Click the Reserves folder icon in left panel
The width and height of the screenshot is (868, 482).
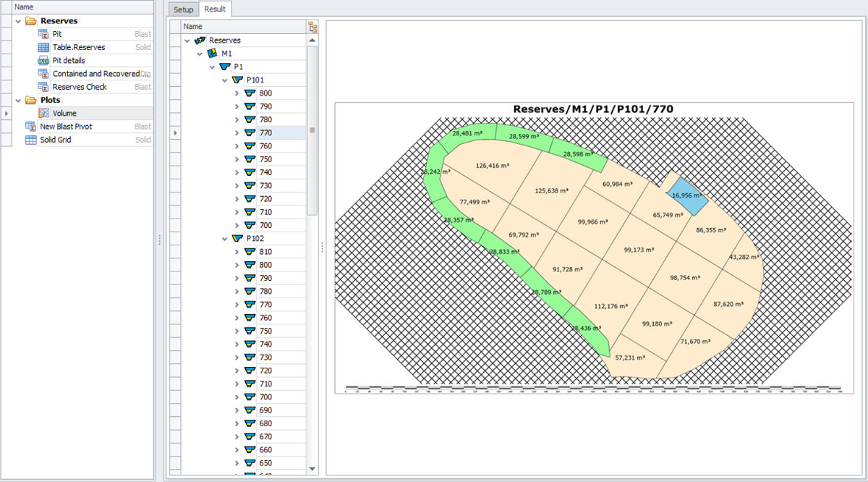coord(31,21)
